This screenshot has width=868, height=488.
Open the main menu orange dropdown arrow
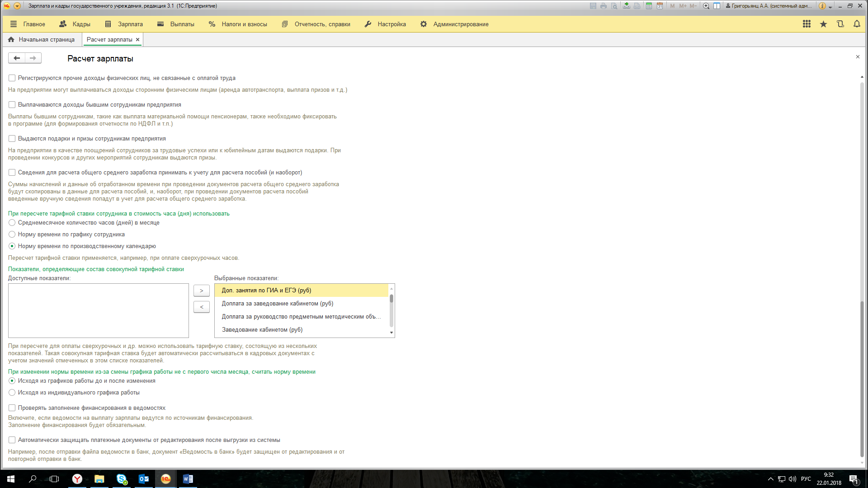pos(17,6)
